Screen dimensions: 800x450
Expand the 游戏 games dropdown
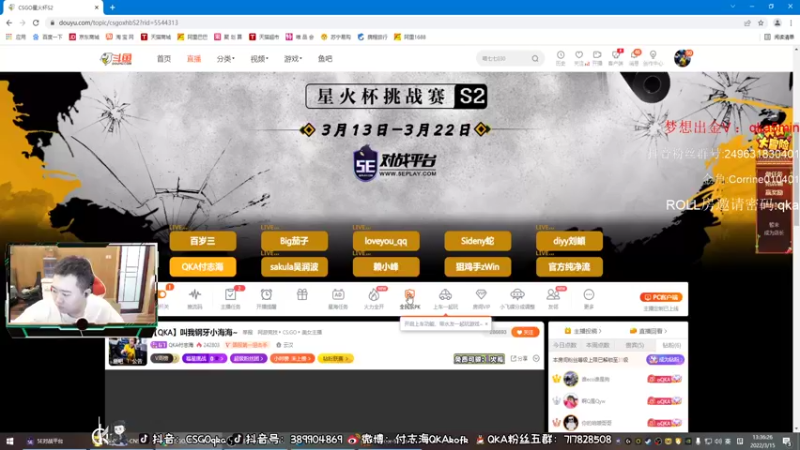[293, 59]
